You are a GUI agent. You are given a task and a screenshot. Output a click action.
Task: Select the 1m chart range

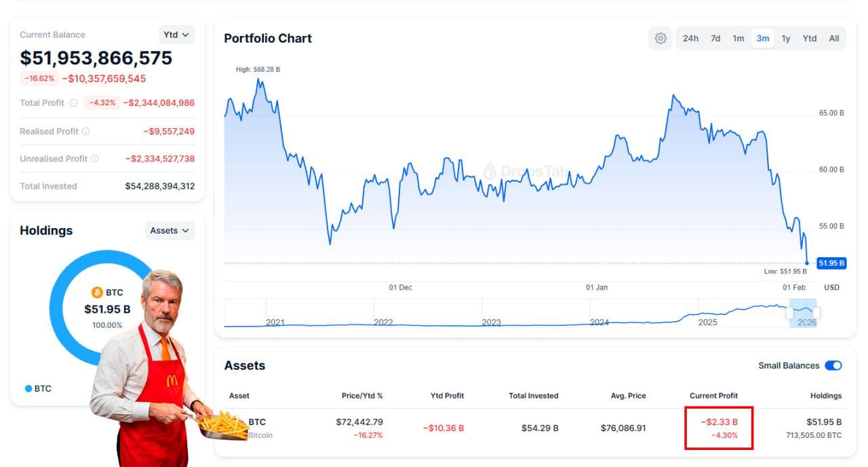[x=738, y=39]
